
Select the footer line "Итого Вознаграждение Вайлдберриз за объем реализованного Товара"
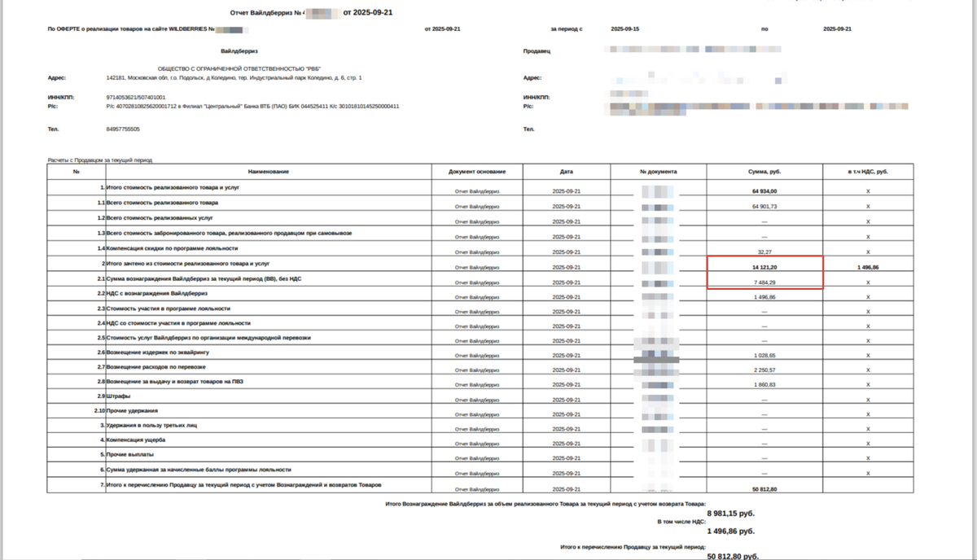pyautogui.click(x=545, y=505)
